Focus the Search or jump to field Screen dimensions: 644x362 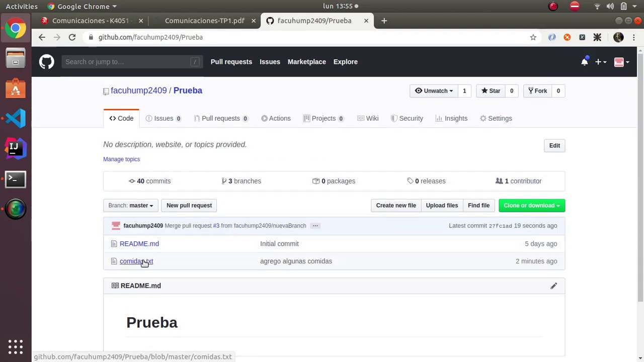pos(132,62)
